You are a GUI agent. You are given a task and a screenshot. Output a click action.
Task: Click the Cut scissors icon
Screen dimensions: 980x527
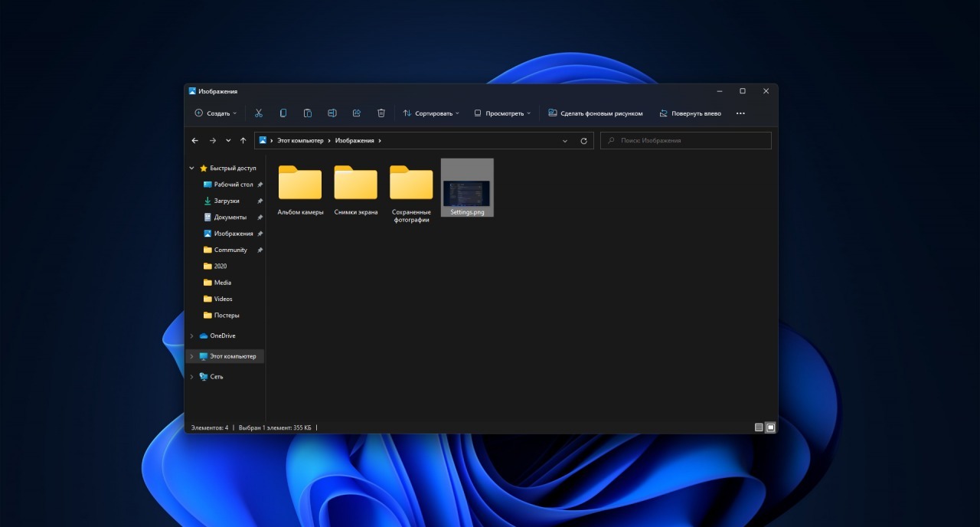pos(259,113)
